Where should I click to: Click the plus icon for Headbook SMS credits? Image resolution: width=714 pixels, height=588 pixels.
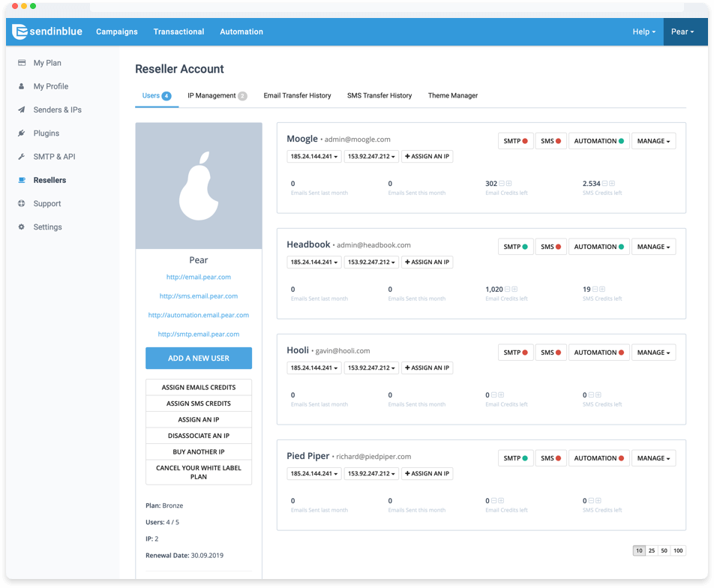point(602,289)
